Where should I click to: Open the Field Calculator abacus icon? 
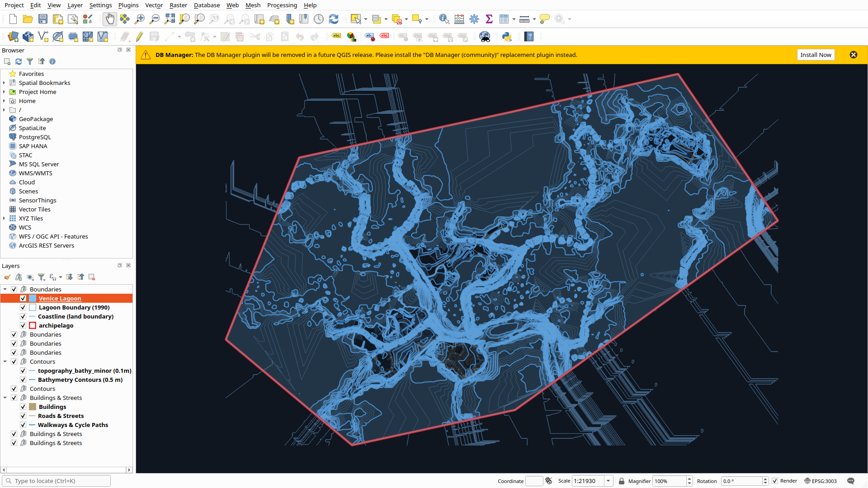[x=459, y=19]
